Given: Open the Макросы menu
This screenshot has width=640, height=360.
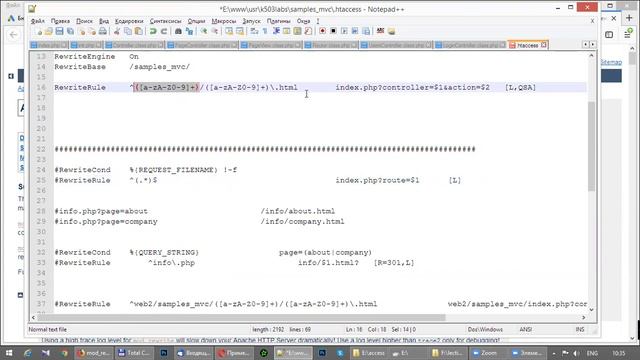Looking at the screenshot, I should click(224, 21).
